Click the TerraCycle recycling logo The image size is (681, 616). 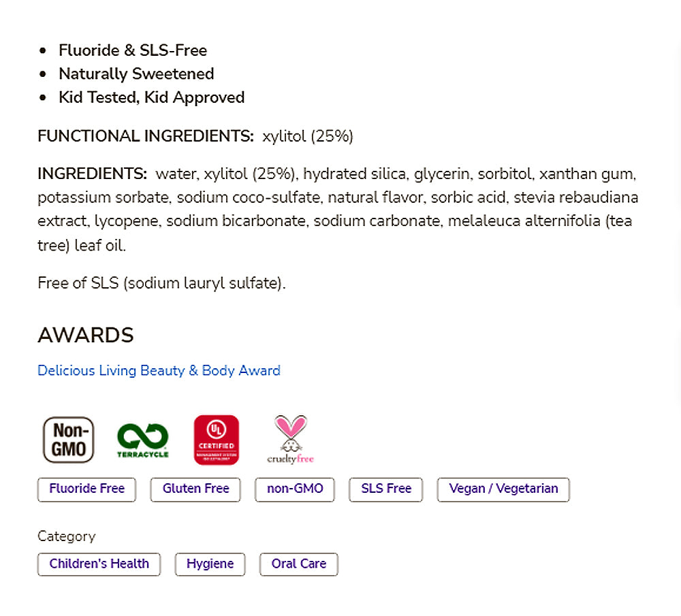[143, 440]
